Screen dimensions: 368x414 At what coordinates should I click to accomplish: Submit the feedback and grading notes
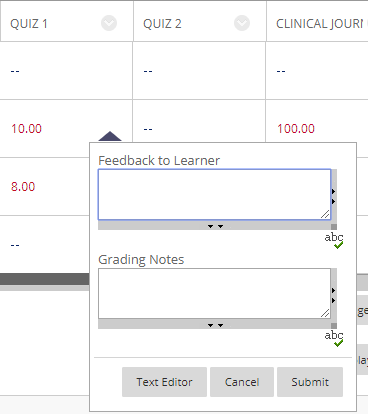pyautogui.click(x=310, y=382)
